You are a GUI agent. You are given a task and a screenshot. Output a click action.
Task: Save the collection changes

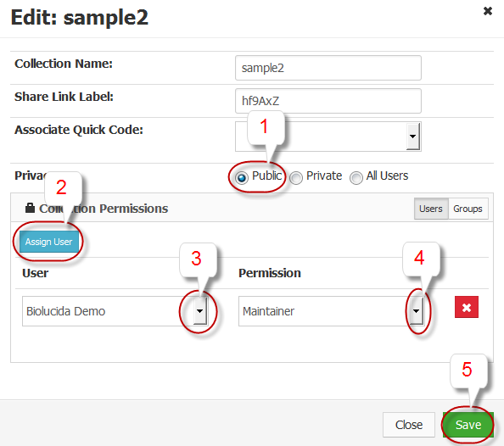pos(468,425)
